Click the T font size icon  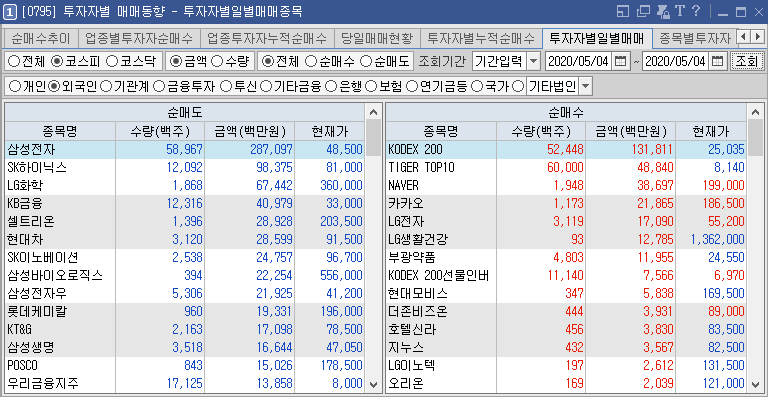[x=679, y=11]
